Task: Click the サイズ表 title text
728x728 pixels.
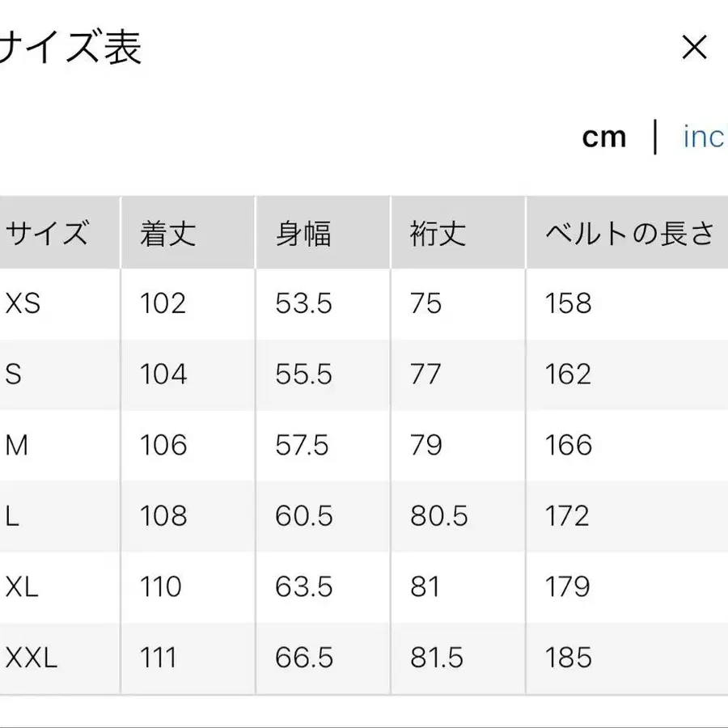Action: pos(69,49)
